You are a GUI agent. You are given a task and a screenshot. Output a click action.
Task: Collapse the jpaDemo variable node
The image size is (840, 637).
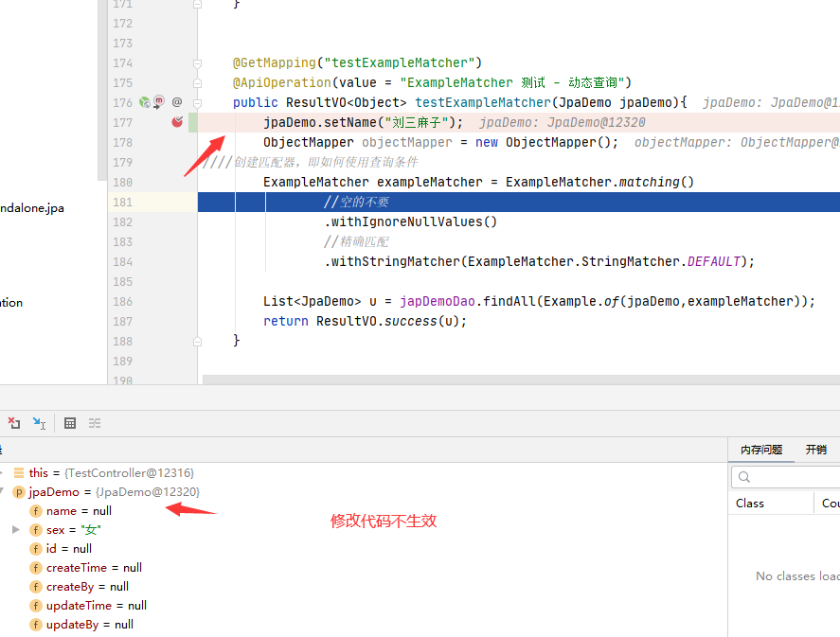point(2,491)
